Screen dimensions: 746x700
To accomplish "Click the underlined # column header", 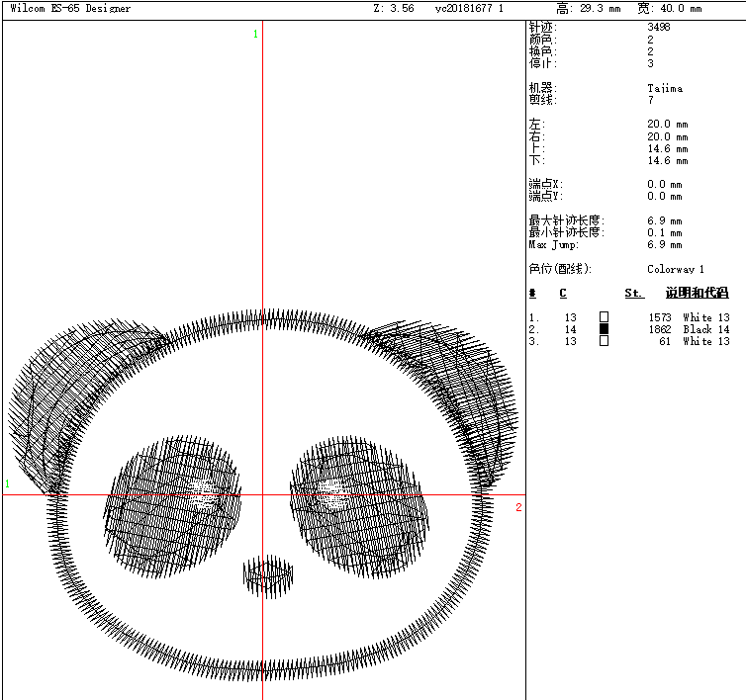I will pos(532,294).
